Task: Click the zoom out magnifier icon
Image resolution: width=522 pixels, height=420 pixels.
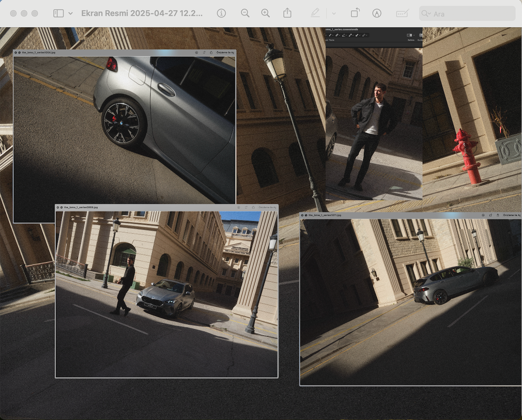Action: pyautogui.click(x=245, y=13)
